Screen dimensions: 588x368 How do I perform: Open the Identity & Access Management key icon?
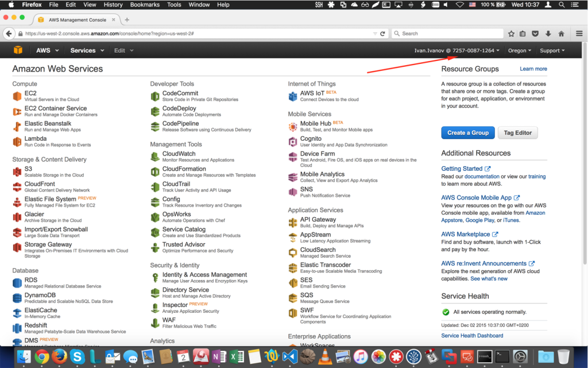155,278
